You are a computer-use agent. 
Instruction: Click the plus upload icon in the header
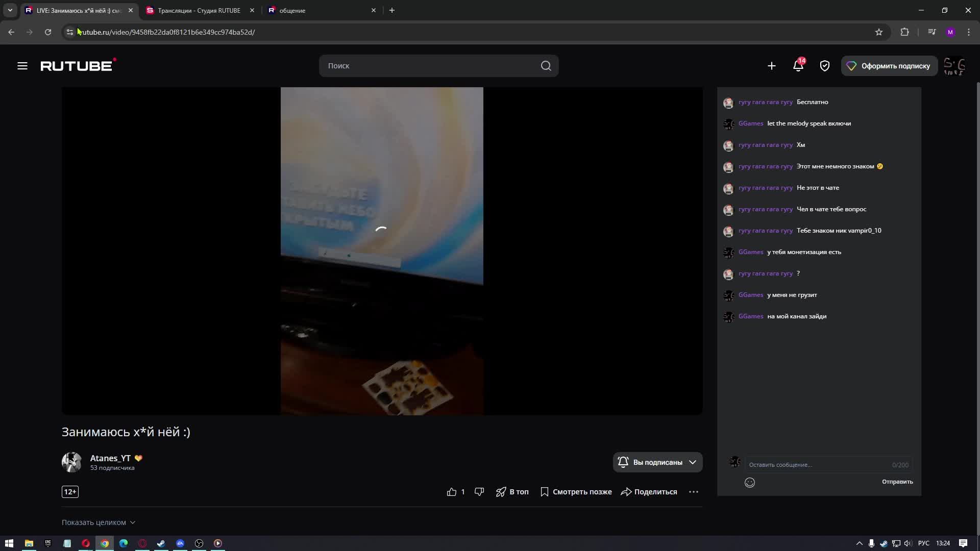point(771,66)
